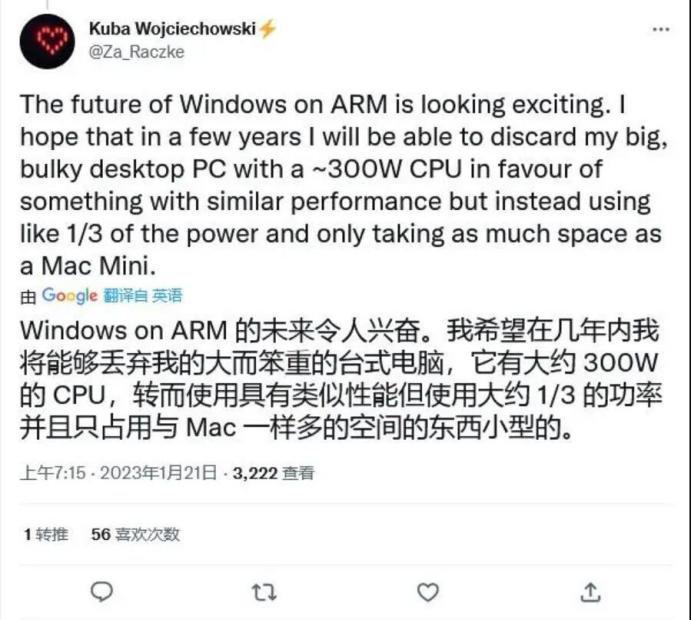This screenshot has width=691, height=620.
Task: Toggle the heart like icon
Action: point(428,592)
